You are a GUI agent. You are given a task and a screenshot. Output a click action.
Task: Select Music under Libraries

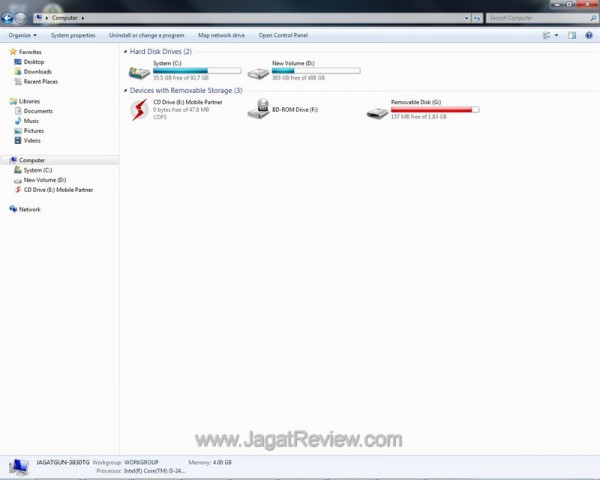pyautogui.click(x=32, y=121)
